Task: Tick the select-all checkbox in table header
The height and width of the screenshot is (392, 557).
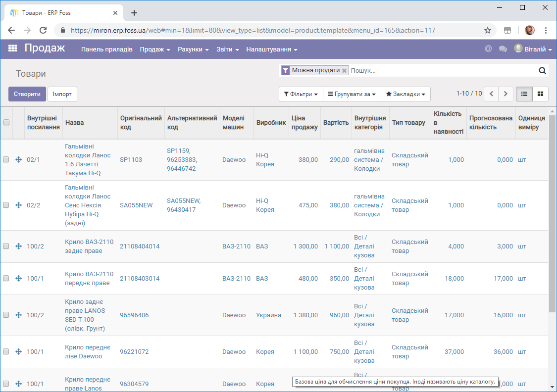Action: tap(6, 123)
